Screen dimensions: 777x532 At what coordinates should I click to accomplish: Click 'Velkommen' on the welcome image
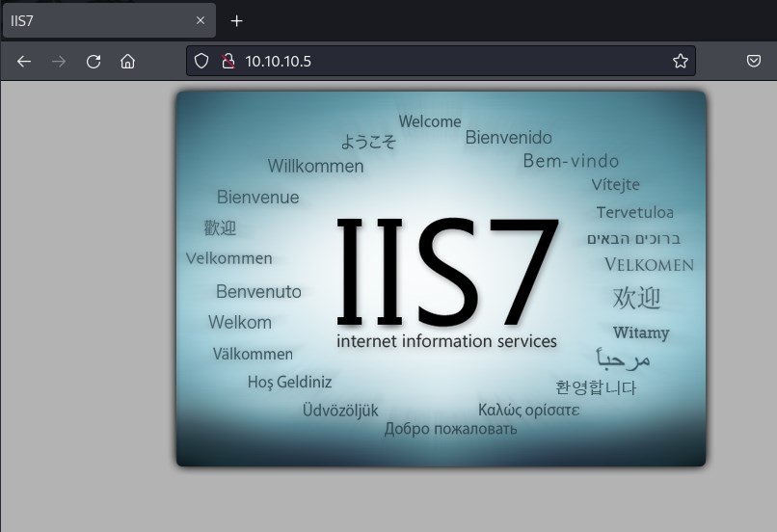pyautogui.click(x=228, y=258)
